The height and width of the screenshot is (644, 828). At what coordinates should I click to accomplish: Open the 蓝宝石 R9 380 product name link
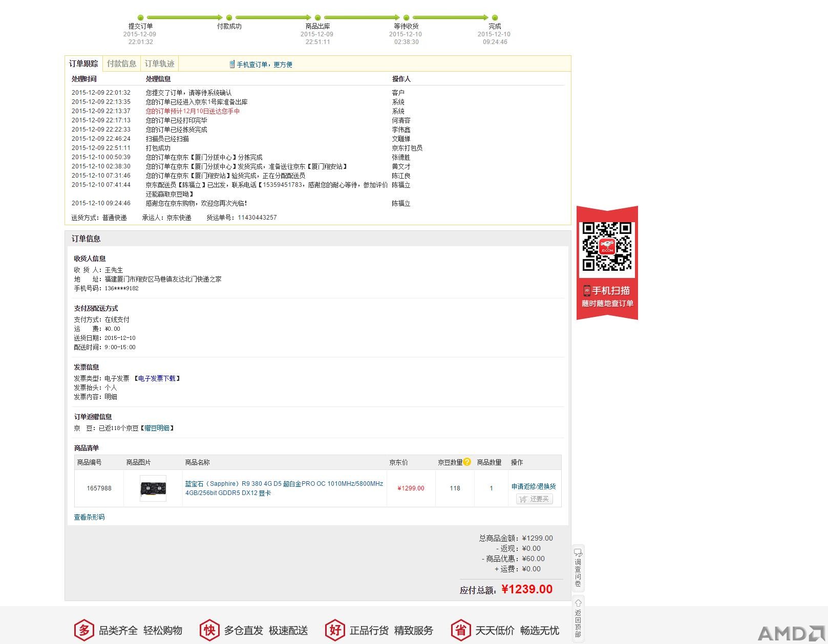(x=284, y=488)
